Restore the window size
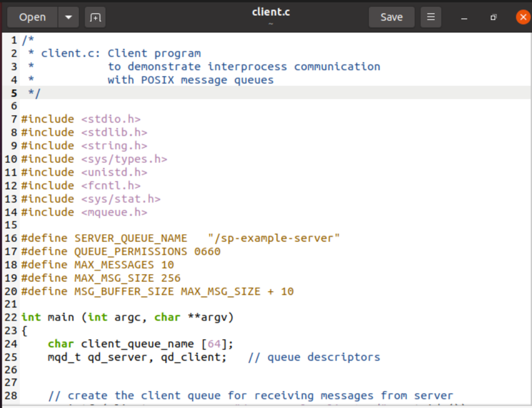The image size is (532, 408). (x=493, y=17)
